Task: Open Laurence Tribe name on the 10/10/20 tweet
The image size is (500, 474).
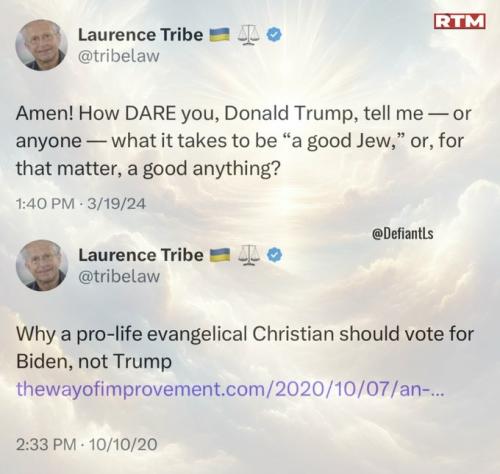Action: [141, 255]
